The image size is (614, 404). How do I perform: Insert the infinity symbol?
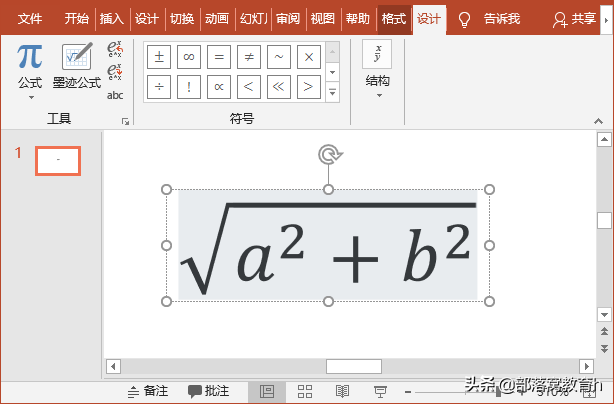coord(189,57)
